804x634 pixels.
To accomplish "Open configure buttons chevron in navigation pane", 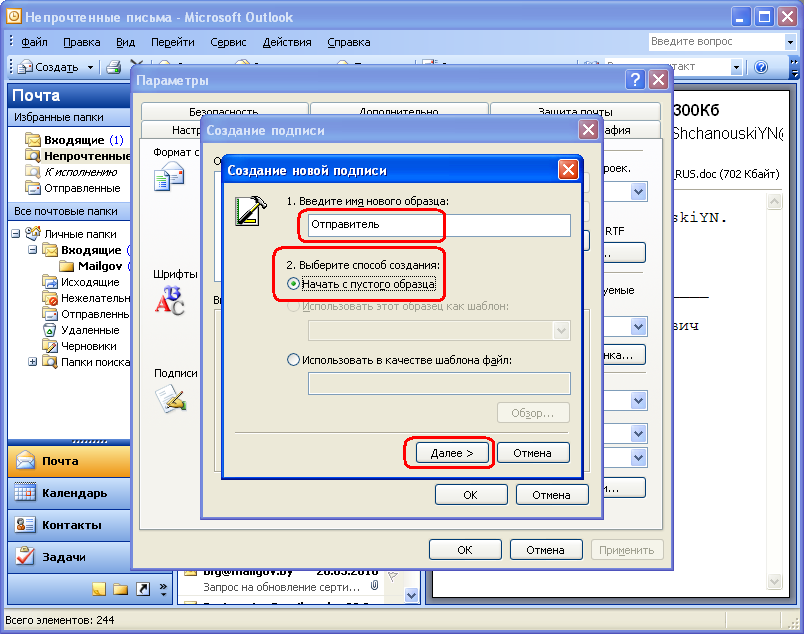I will [x=163, y=589].
